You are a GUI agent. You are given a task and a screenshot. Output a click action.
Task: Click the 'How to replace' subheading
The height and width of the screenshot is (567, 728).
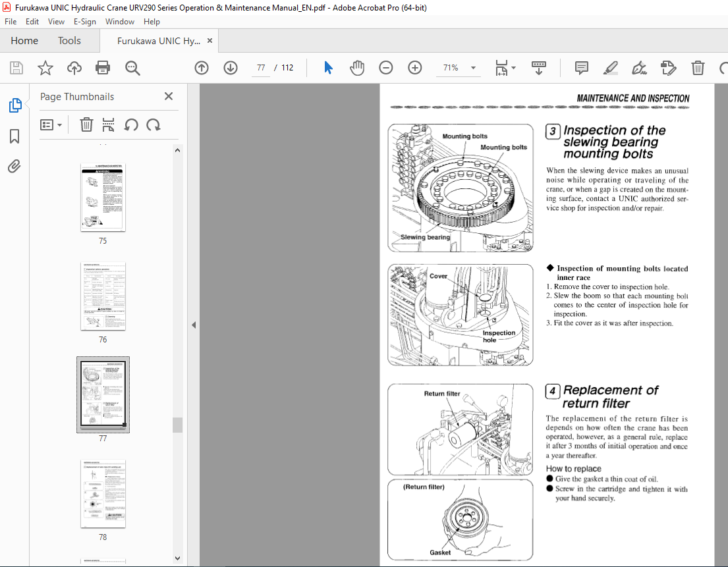[573, 469]
